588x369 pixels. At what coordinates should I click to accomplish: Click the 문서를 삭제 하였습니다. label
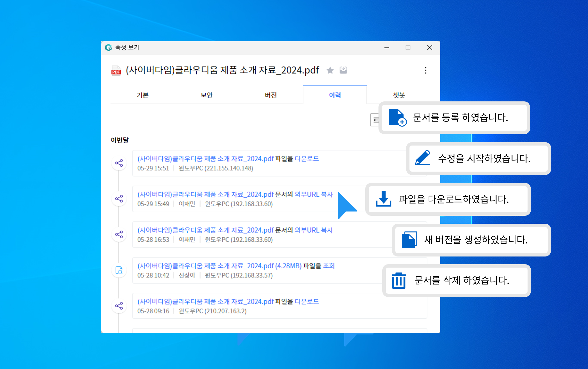tap(462, 280)
